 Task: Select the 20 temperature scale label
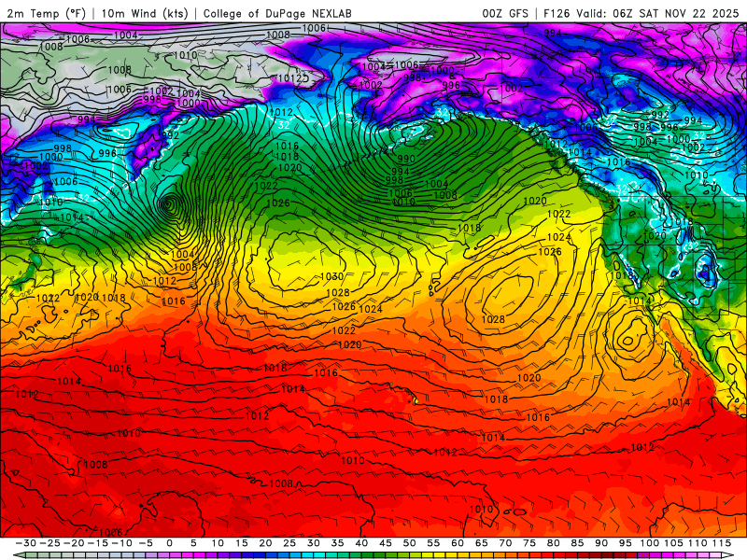(265, 543)
